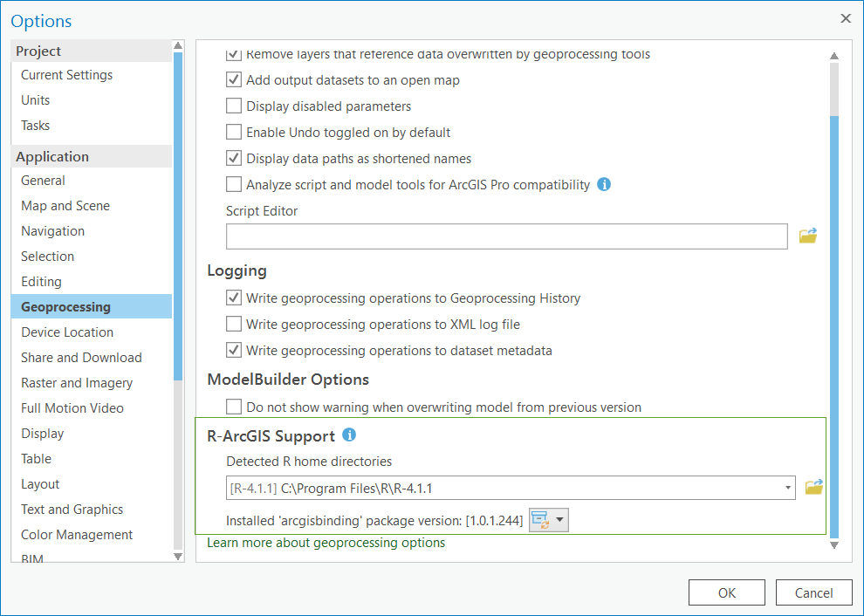This screenshot has width=864, height=616.
Task: Expand the arcgisbinding package options arrow
Action: click(x=560, y=521)
